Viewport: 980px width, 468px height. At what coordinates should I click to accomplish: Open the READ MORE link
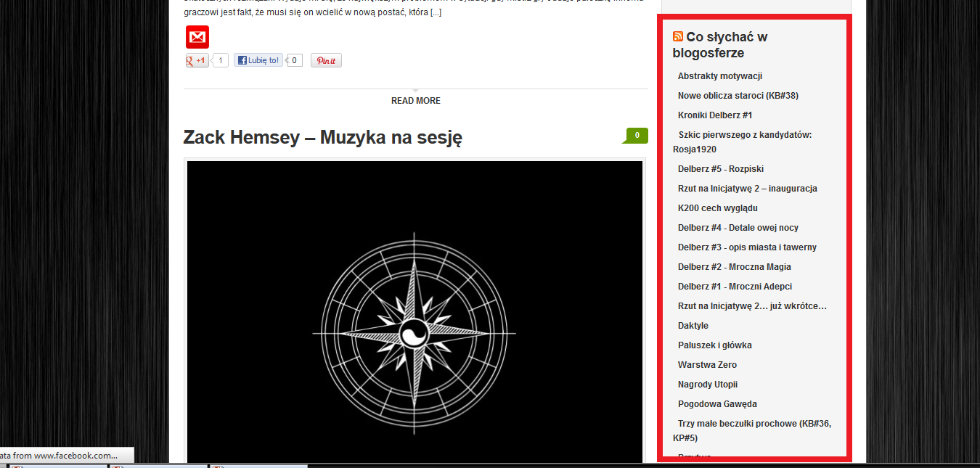tap(415, 101)
